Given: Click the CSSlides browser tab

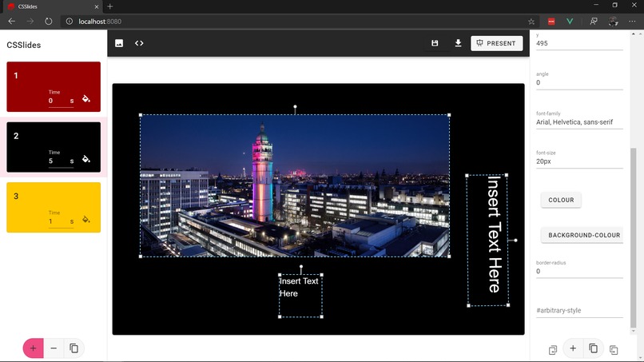Looking at the screenshot, I should click(x=52, y=6).
